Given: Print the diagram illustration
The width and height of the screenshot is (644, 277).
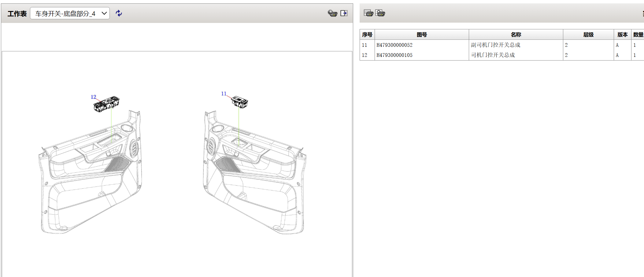Looking at the screenshot, I should [332, 13].
